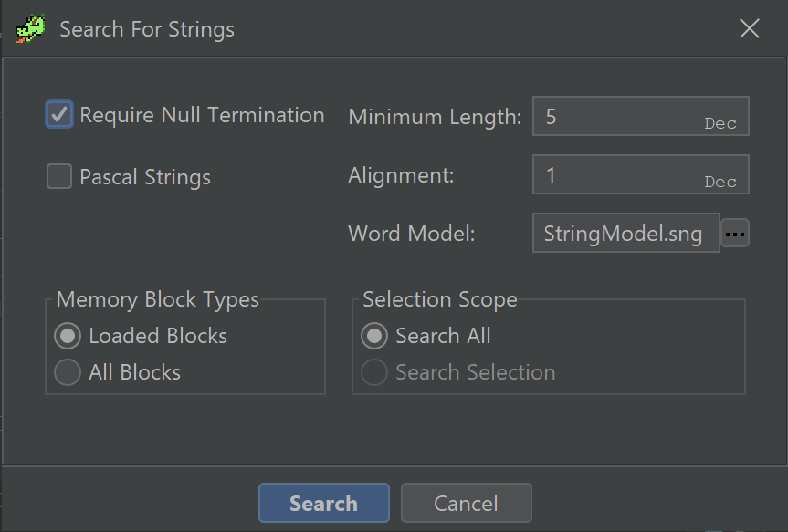Viewport: 788px width, 532px height.
Task: Open the Word Model browse ellipsis button
Action: pos(735,234)
